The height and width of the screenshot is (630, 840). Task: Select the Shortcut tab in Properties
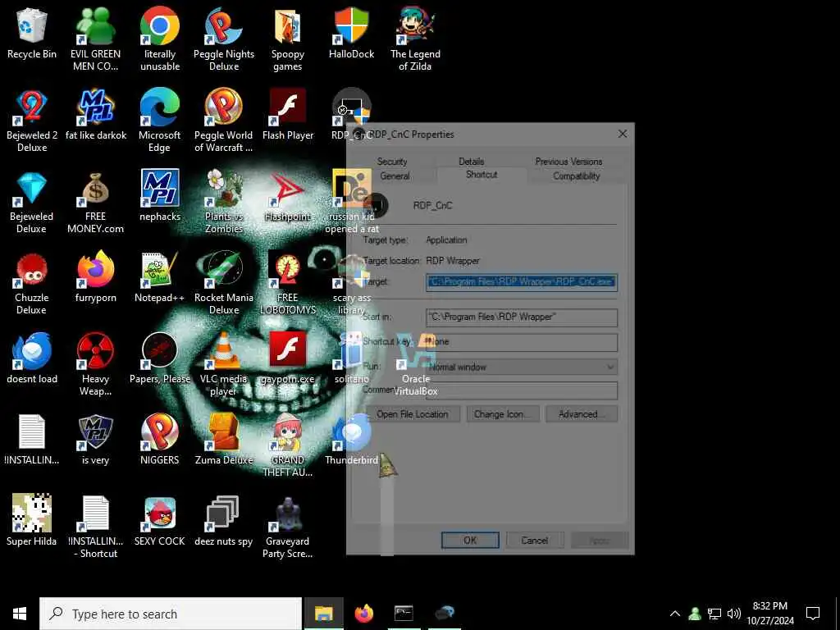point(482,175)
